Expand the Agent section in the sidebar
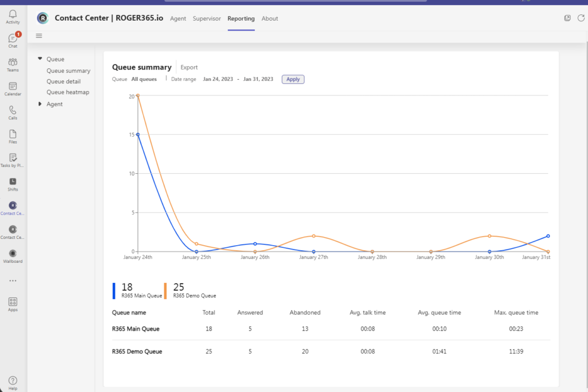Screen dimensions: 588x392 pyautogui.click(x=40, y=104)
